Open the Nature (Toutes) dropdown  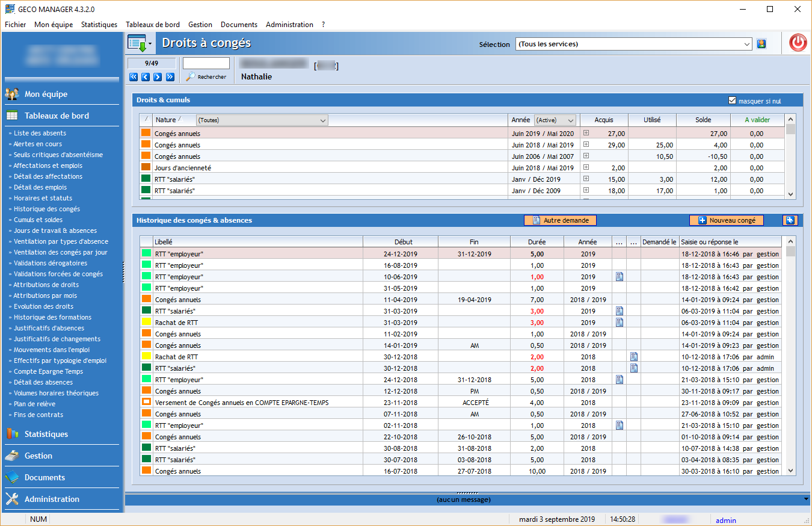pos(262,120)
